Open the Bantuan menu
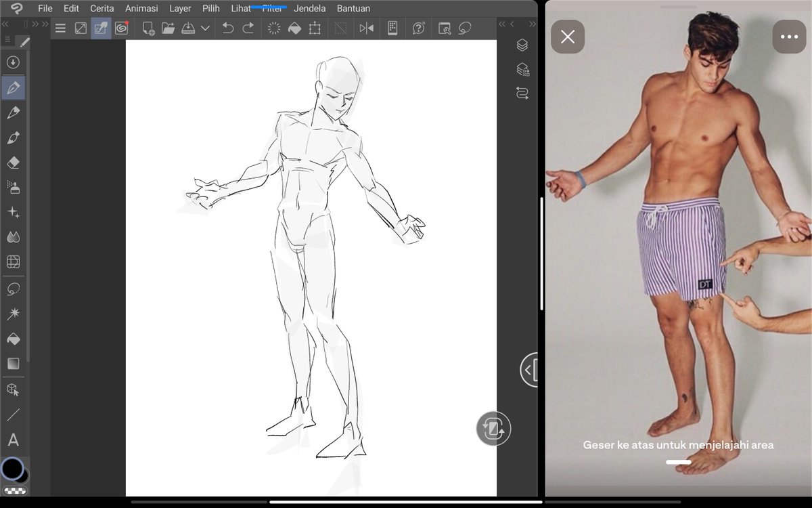This screenshot has height=508, width=812. tap(353, 9)
